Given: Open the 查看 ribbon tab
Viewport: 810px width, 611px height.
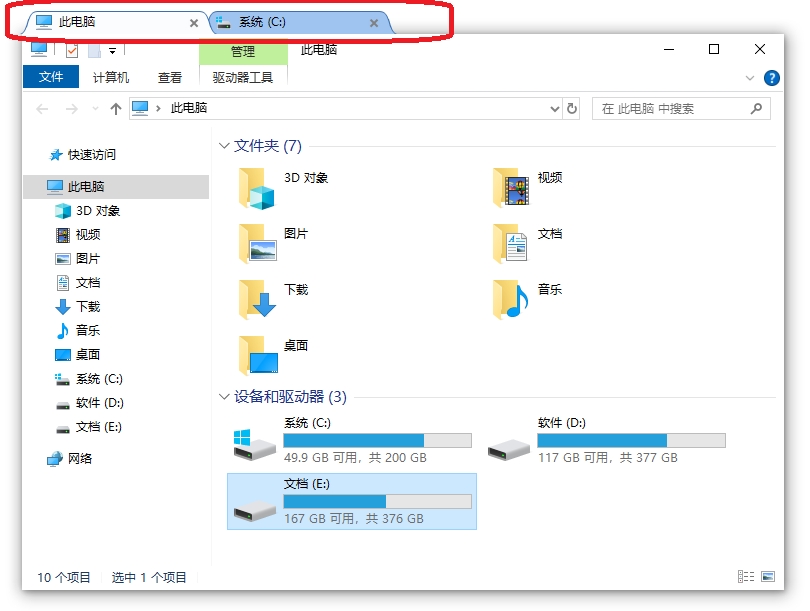Looking at the screenshot, I should [170, 77].
